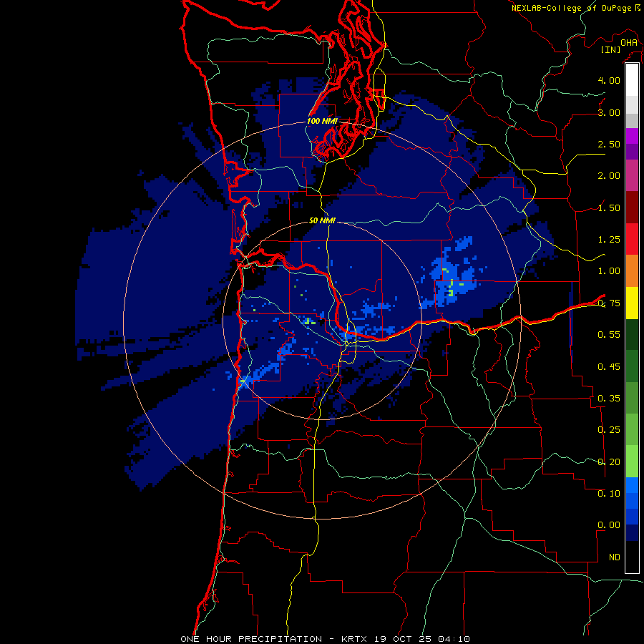Select the white swatch at the top of the color scale
This screenshot has width=644, height=644.
tap(632, 79)
